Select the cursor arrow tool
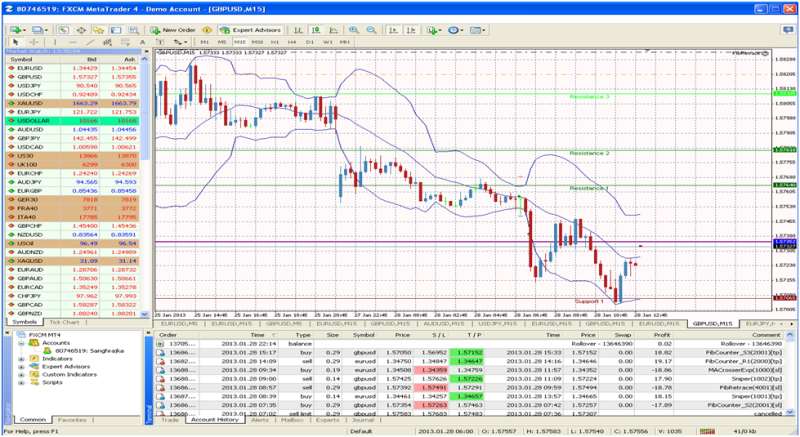Screen dimensions: 800x437 (15, 42)
